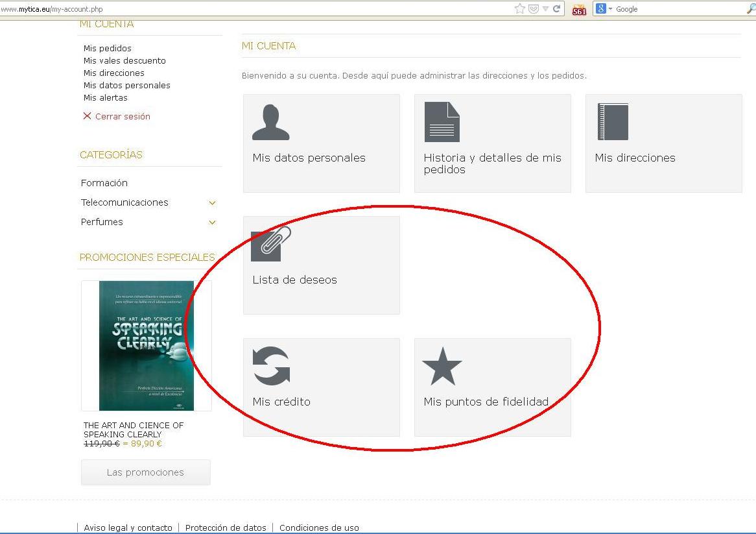Click the discounted price 89,90 €

(x=147, y=443)
